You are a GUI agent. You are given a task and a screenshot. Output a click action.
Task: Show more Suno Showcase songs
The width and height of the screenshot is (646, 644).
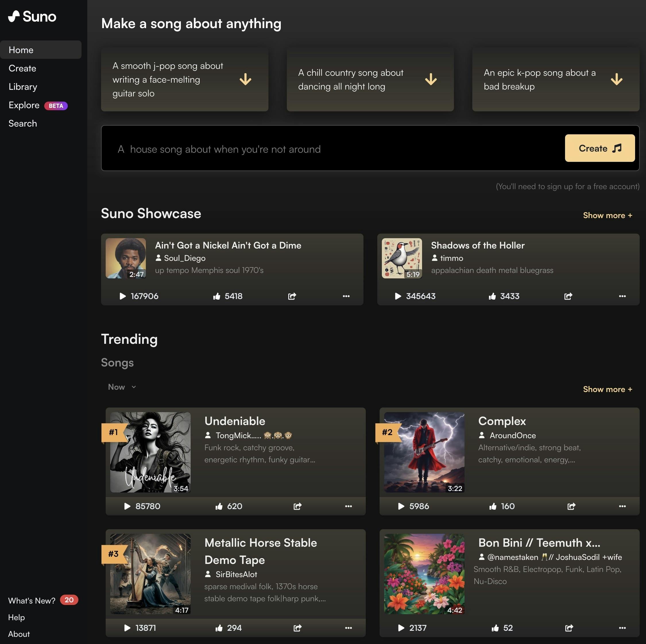click(x=607, y=215)
